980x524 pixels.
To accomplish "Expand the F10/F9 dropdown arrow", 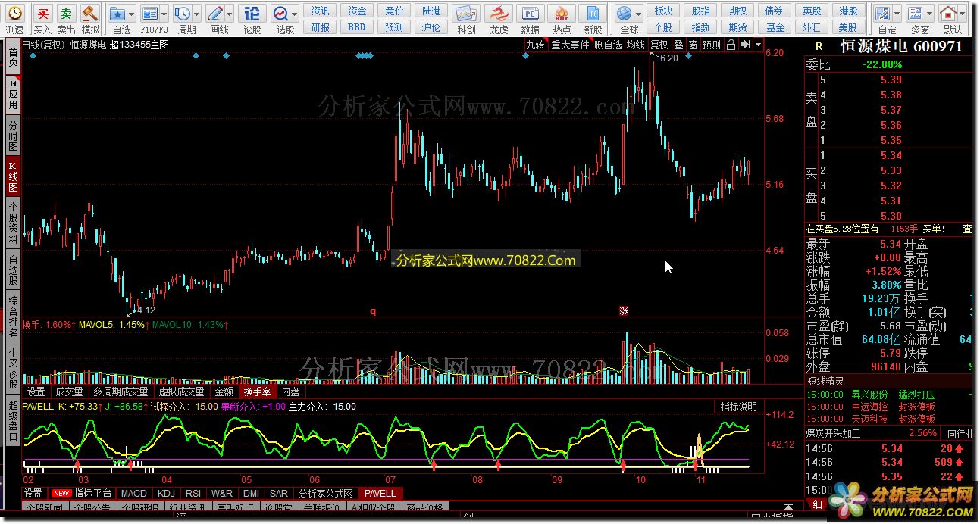I will click(x=164, y=14).
